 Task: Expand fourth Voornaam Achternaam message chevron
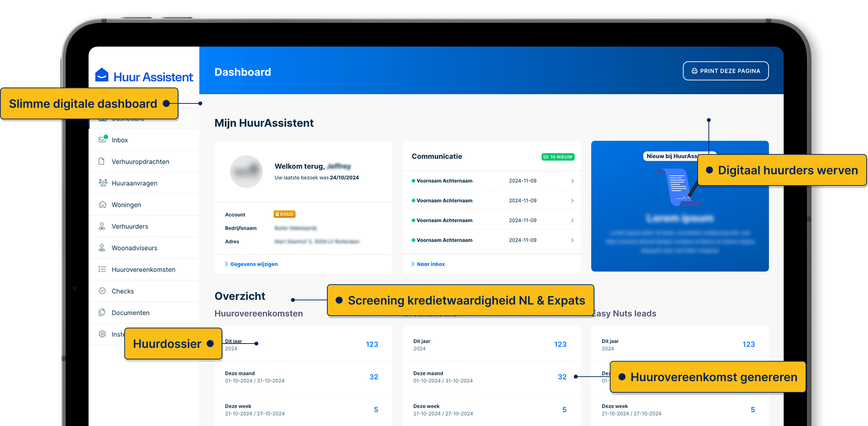[572, 240]
